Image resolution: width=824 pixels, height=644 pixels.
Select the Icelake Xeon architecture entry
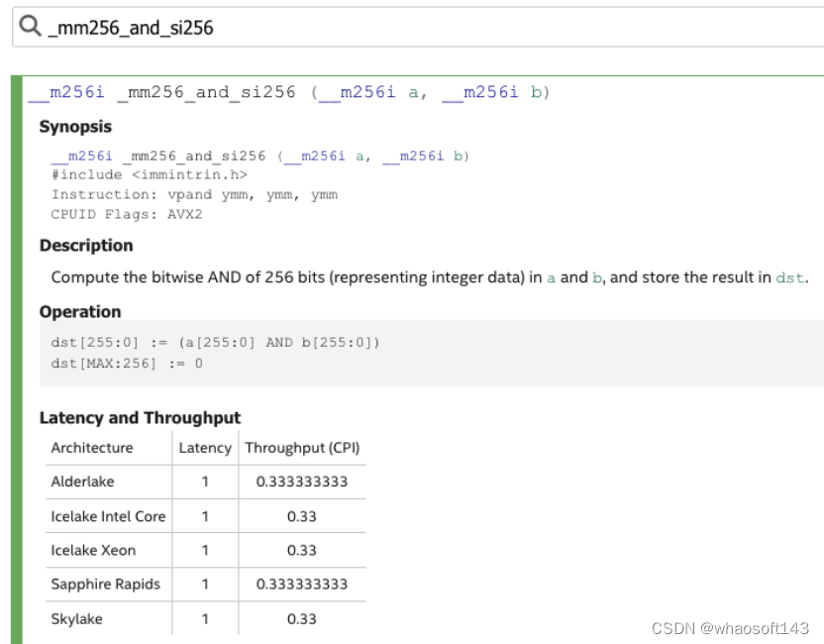[x=91, y=550]
